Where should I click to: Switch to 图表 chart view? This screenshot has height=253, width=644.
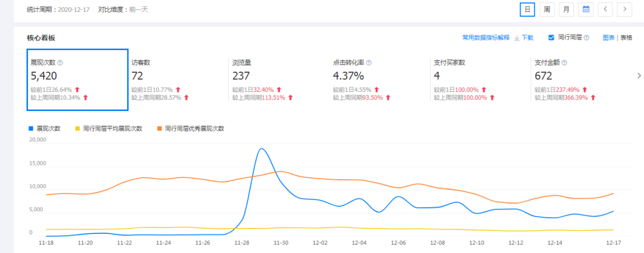click(608, 38)
